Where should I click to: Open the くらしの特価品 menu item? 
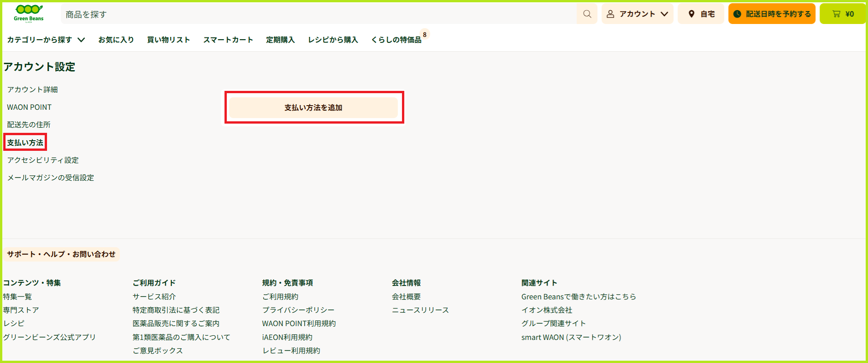pos(396,40)
